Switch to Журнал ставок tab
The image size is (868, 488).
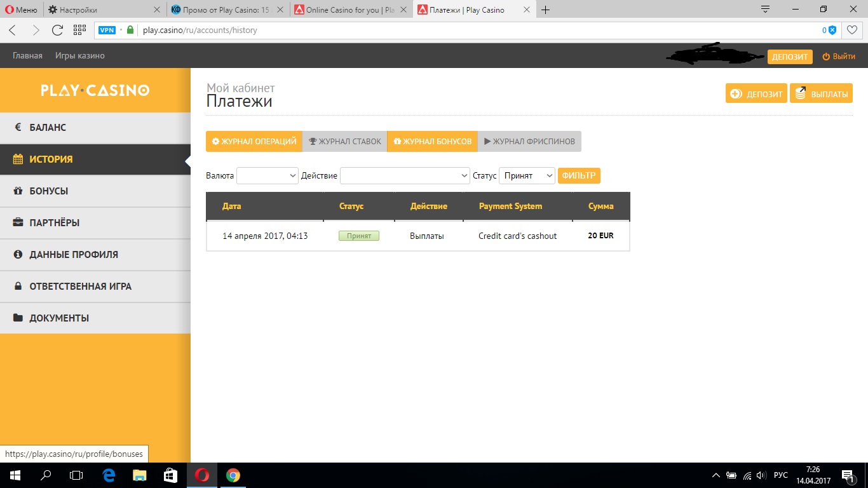(x=345, y=141)
